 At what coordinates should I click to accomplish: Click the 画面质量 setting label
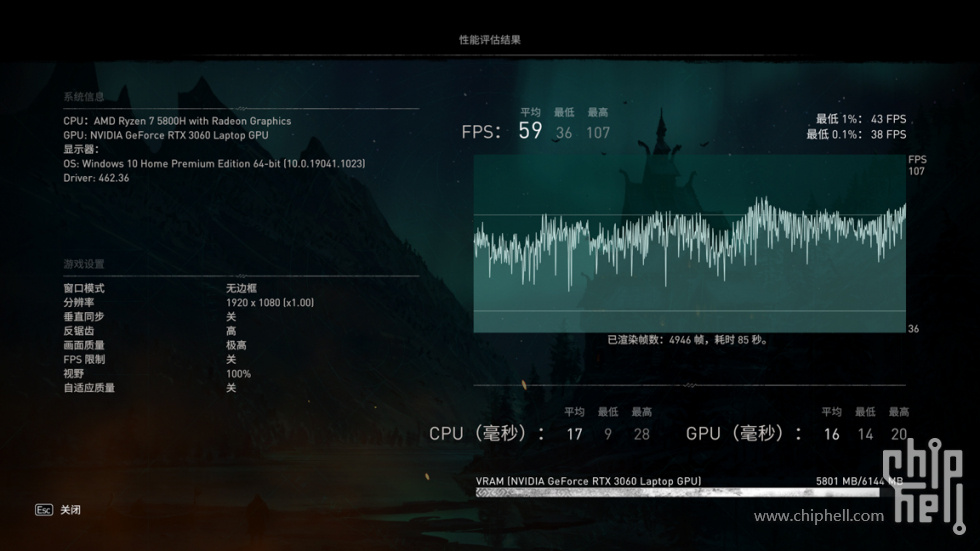84,345
